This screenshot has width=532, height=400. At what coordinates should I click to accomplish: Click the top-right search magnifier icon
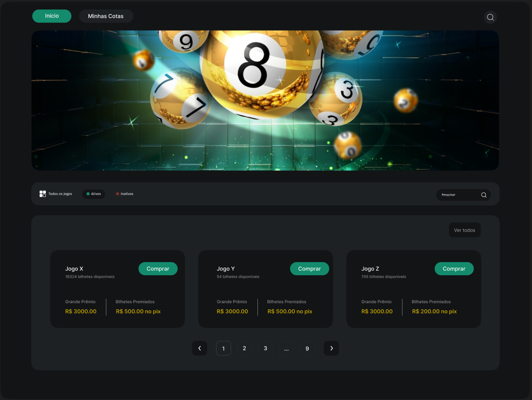click(x=490, y=17)
